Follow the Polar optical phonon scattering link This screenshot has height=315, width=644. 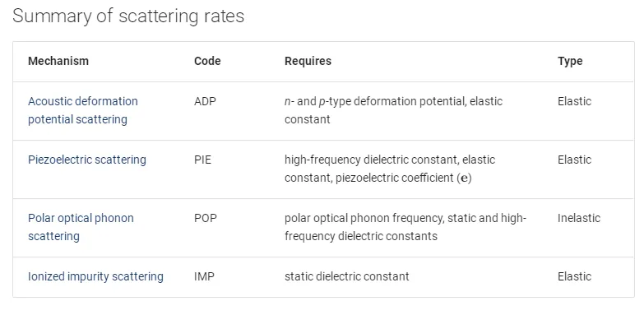pos(81,227)
